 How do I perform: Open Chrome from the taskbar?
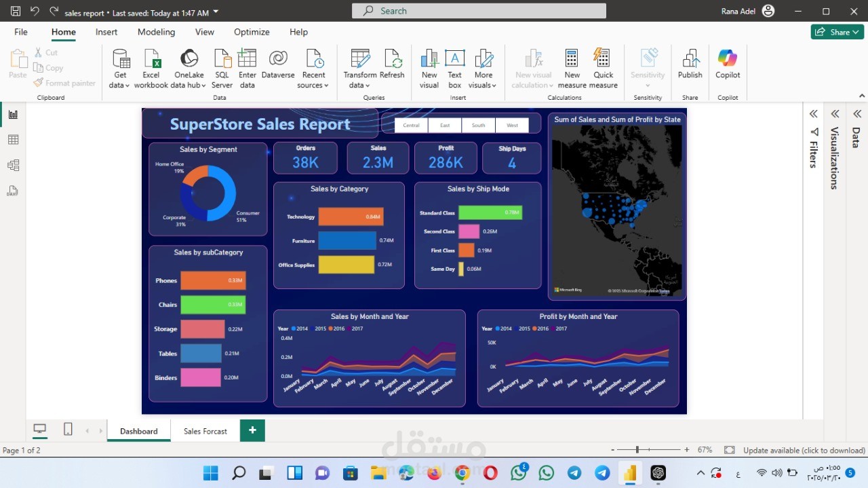(462, 472)
